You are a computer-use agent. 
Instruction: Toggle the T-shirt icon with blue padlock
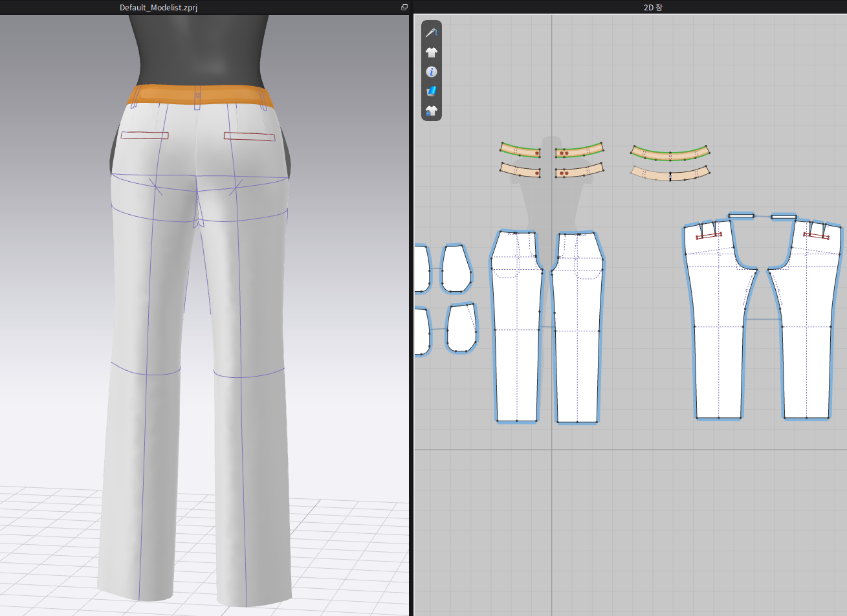432,111
